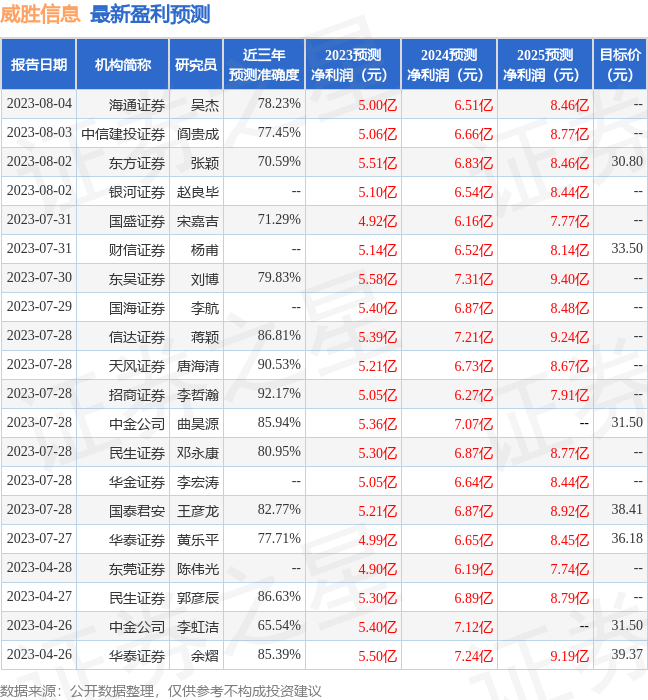Click analyst name 李虹洁
This screenshot has width=648, height=700.
point(198,628)
